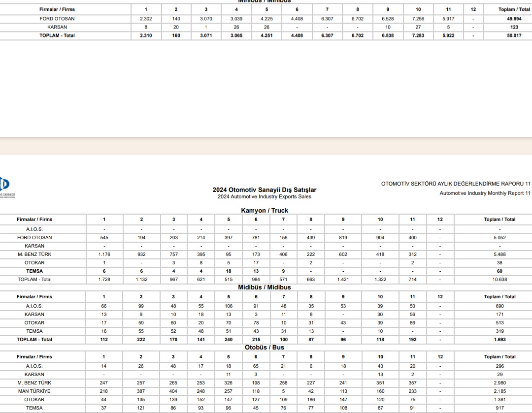Select M. Benz Türk bus total '2.980'
This screenshot has width=532, height=413.
pyautogui.click(x=499, y=383)
